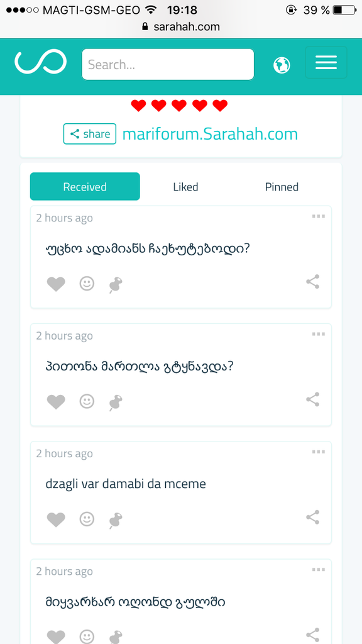The height and width of the screenshot is (644, 362).
Task: Toggle the smiley reaction on the third message
Action: pos(87,519)
